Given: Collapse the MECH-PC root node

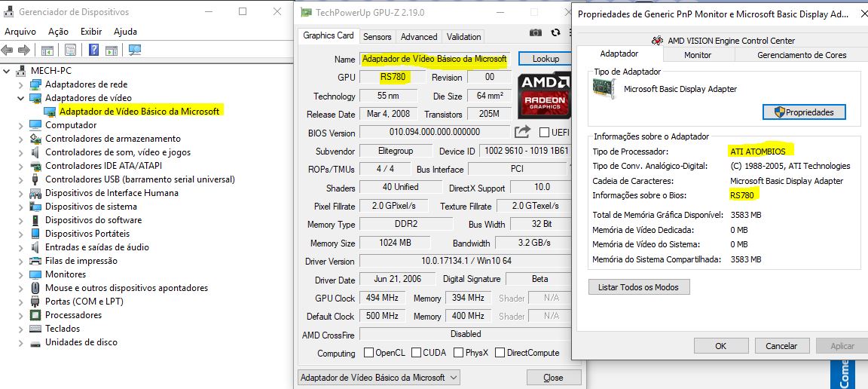Looking at the screenshot, I should click(x=8, y=71).
